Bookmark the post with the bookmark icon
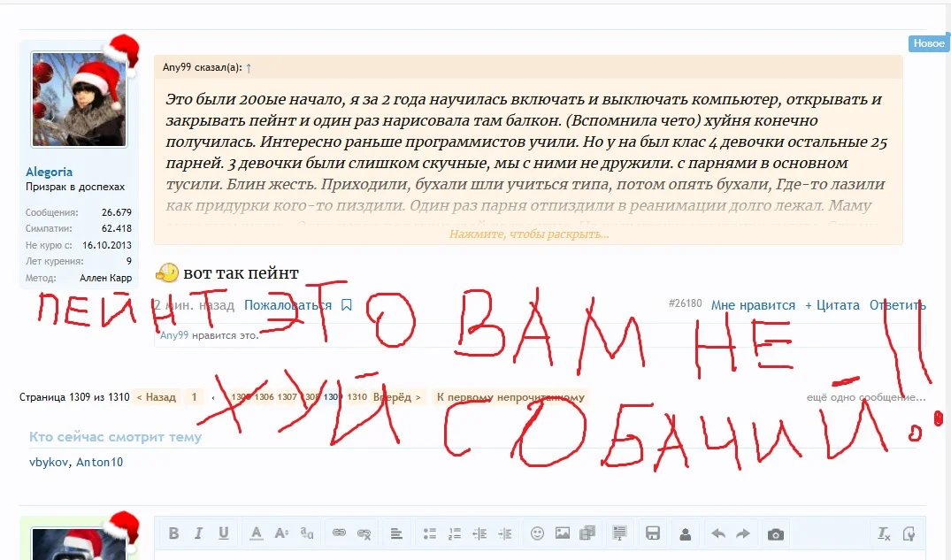 347,305
